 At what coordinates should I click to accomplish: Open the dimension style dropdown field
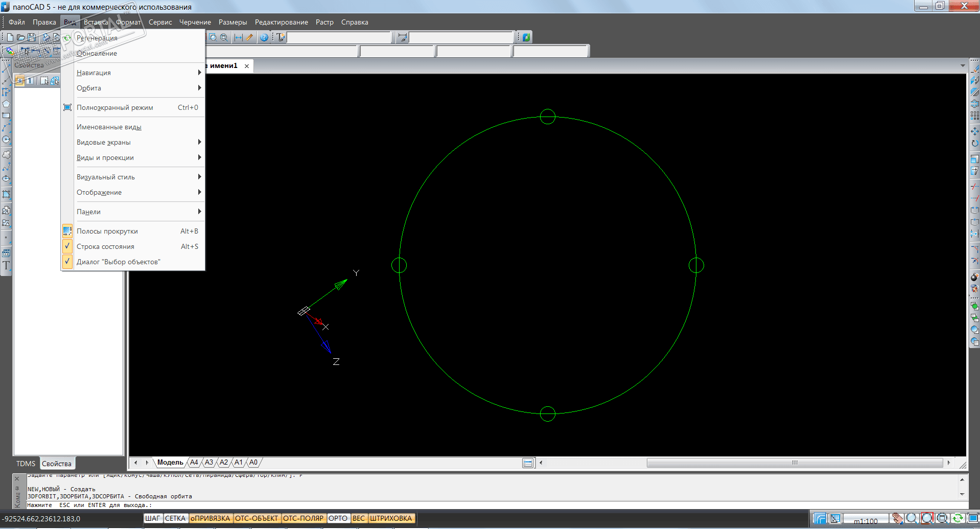[x=461, y=37]
